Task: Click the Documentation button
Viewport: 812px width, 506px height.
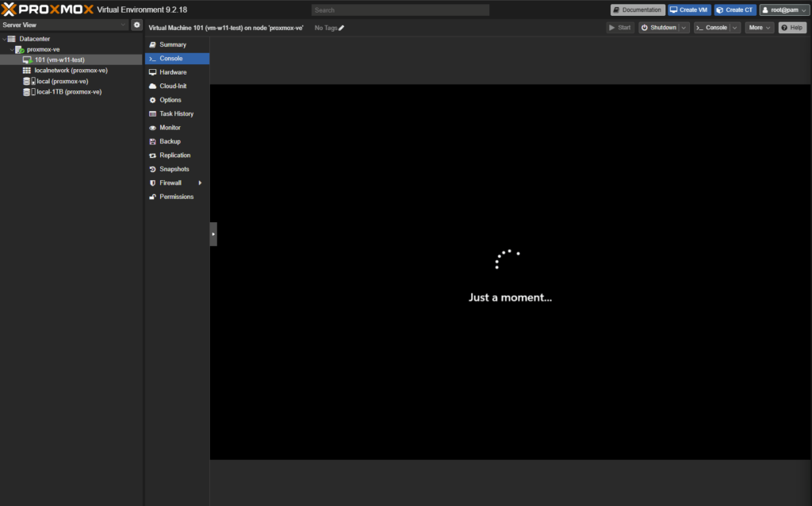Action: (x=638, y=10)
